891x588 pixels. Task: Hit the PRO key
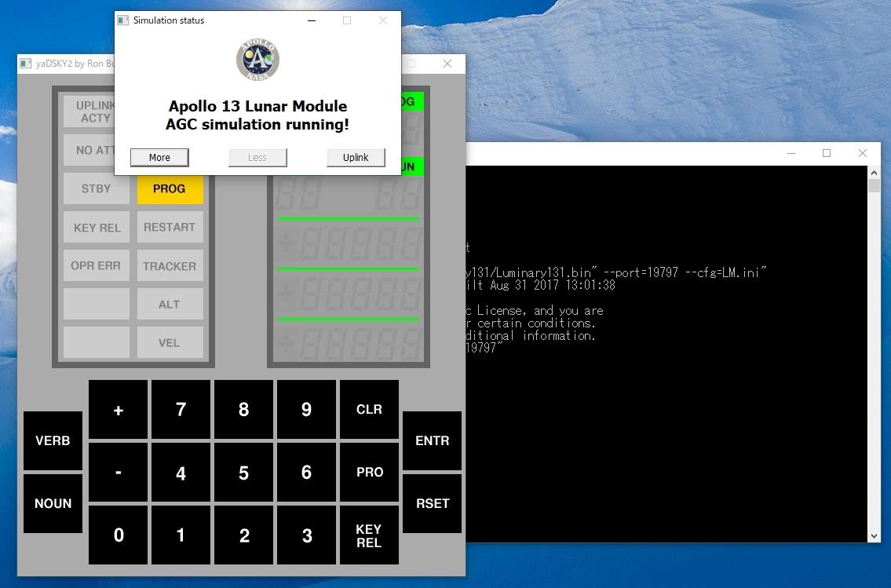370,472
